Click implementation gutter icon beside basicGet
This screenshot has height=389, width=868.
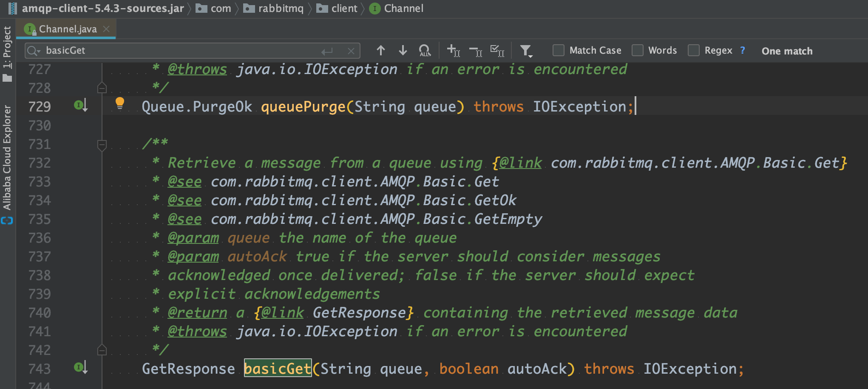80,367
